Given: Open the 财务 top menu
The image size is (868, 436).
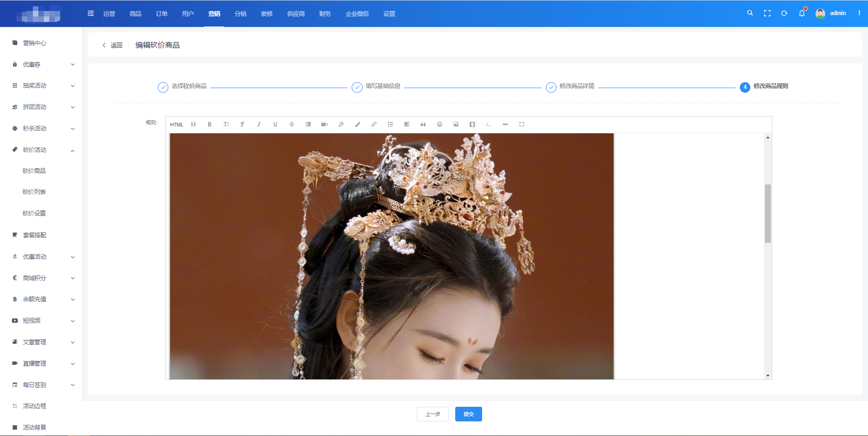Looking at the screenshot, I should tap(325, 14).
